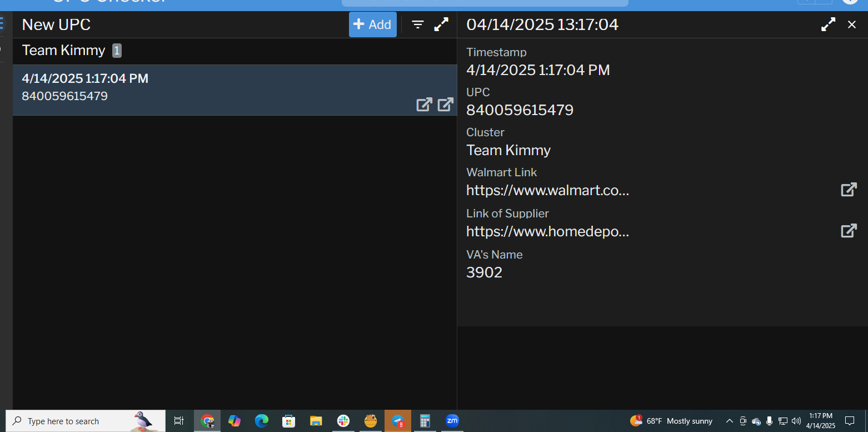Open the filter options icon

[418, 24]
